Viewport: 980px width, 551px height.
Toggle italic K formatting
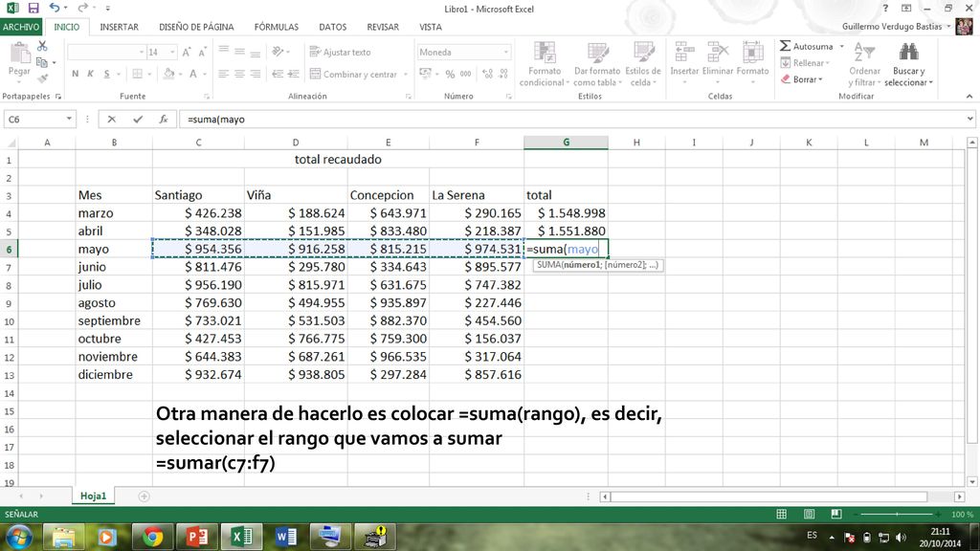pos(91,74)
